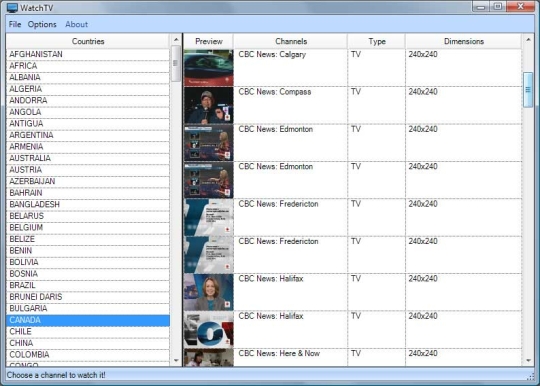The height and width of the screenshot is (386, 540).
Task: Select AUSTRALIA in countries list
Action: (88, 158)
